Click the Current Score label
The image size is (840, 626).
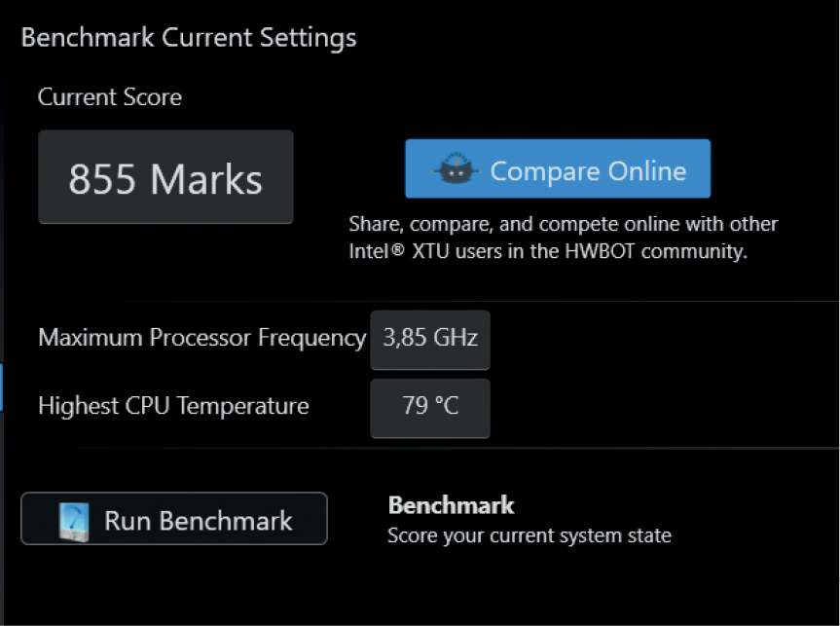[x=109, y=97]
